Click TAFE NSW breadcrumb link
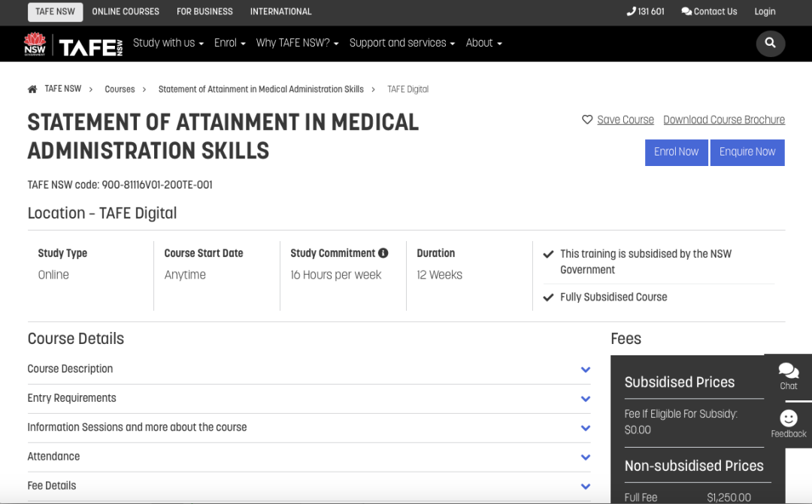This screenshot has width=812, height=504. pyautogui.click(x=62, y=89)
